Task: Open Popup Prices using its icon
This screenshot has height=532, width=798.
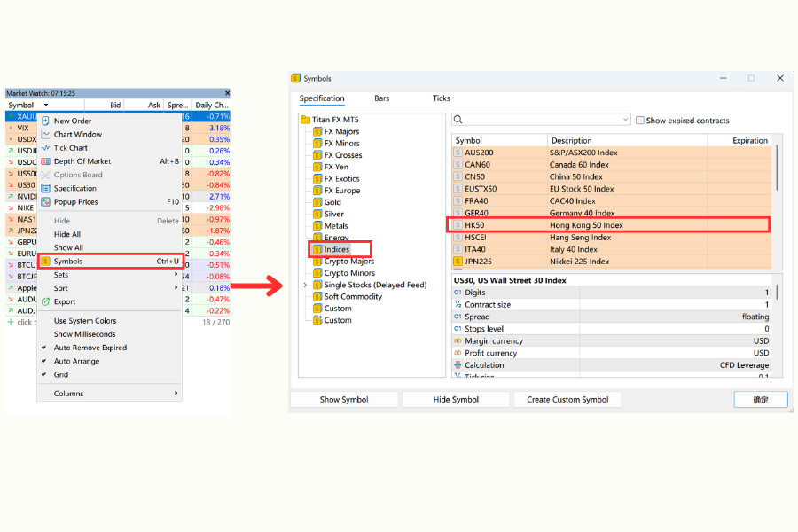Action: pos(46,200)
